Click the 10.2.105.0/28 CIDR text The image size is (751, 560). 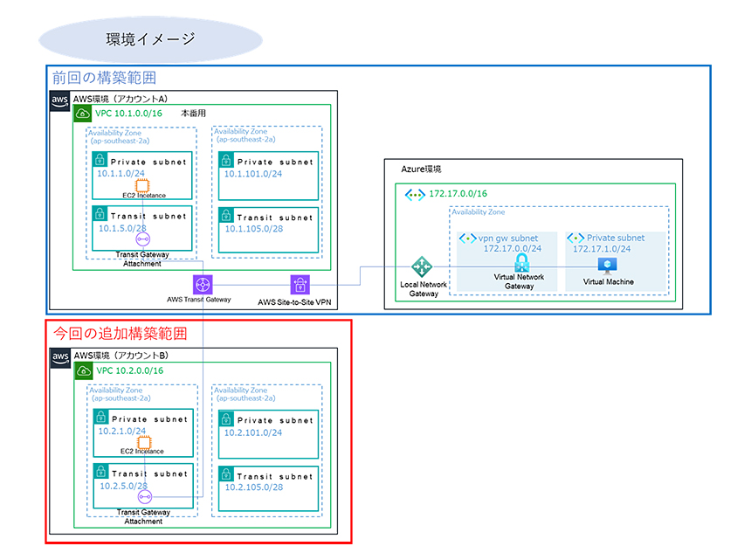pyautogui.click(x=254, y=487)
